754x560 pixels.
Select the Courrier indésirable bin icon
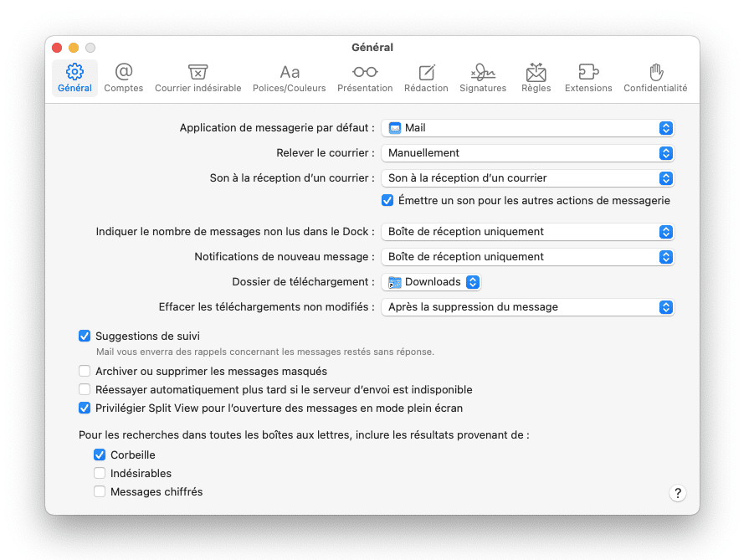[x=197, y=72]
